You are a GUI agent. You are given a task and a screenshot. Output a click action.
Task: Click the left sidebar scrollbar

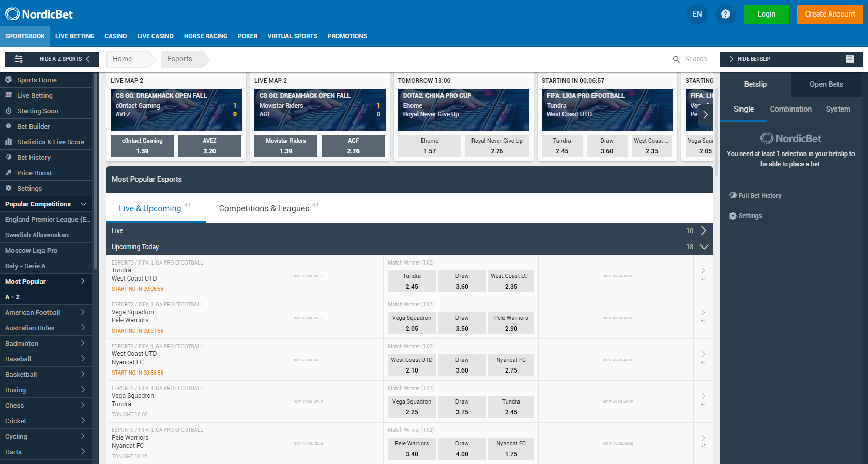95,172
